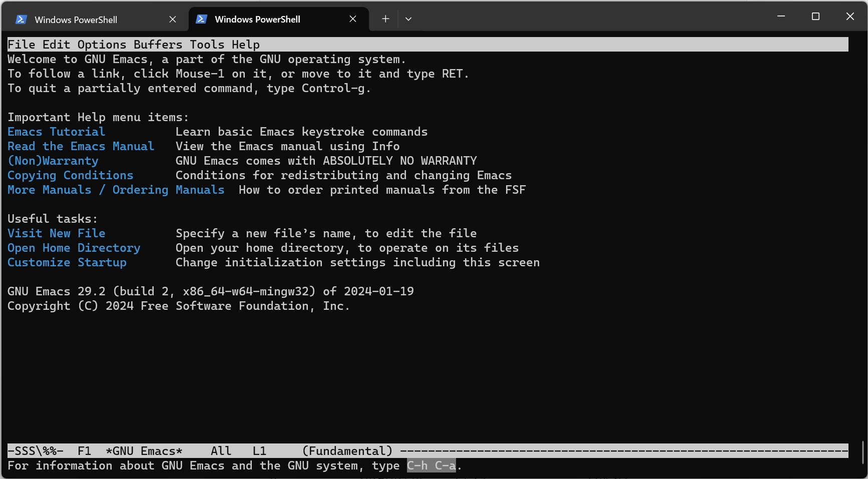Viewport: 868px width, 479px height.
Task: Open the Options menu in Emacs
Action: pyautogui.click(x=102, y=45)
